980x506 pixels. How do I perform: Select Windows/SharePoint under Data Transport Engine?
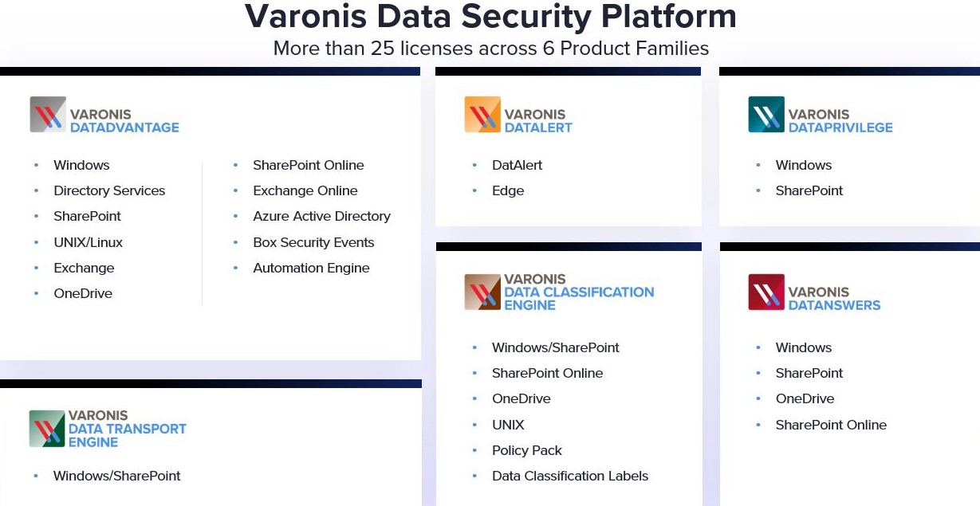click(116, 476)
